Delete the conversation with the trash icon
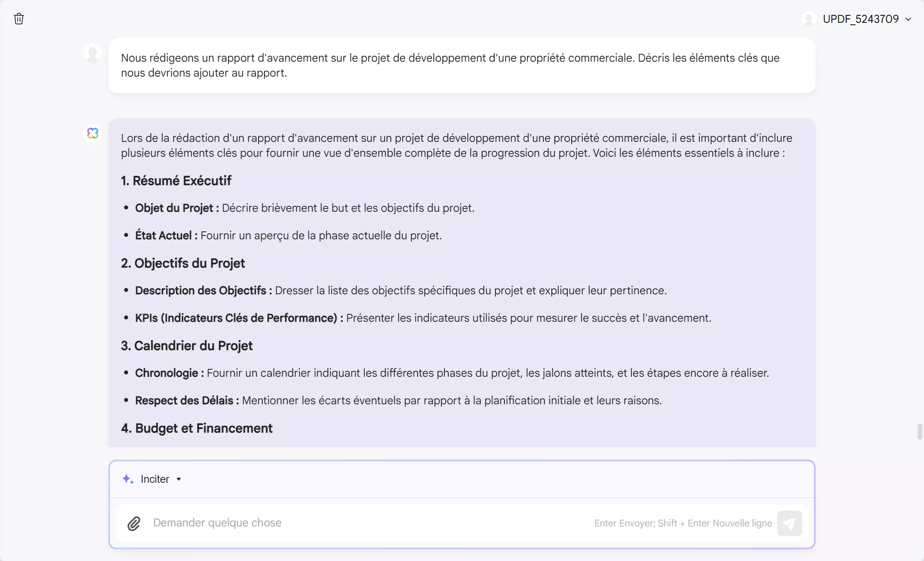This screenshot has height=561, width=924. [x=18, y=18]
